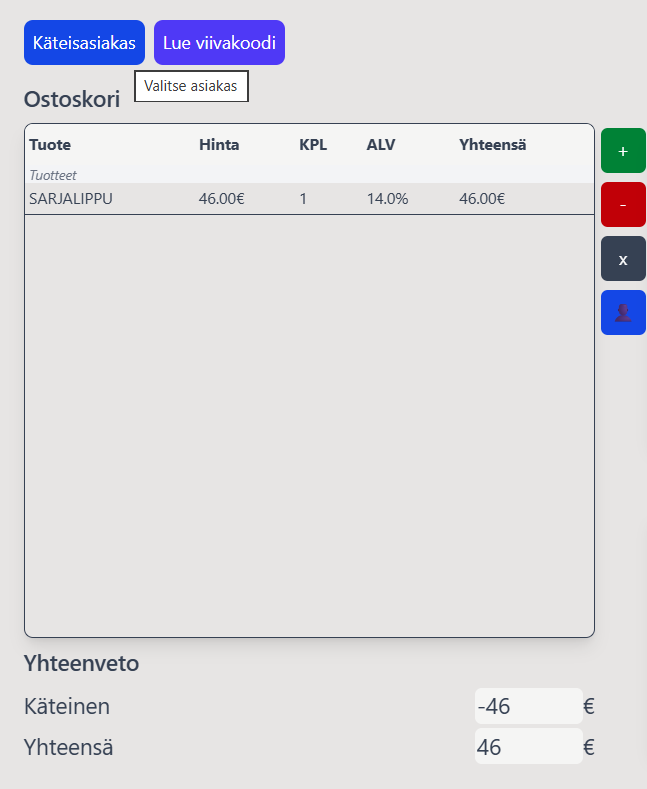This screenshot has width=647, height=789.
Task: Click the 14.0% VAT cell
Action: pos(387,199)
